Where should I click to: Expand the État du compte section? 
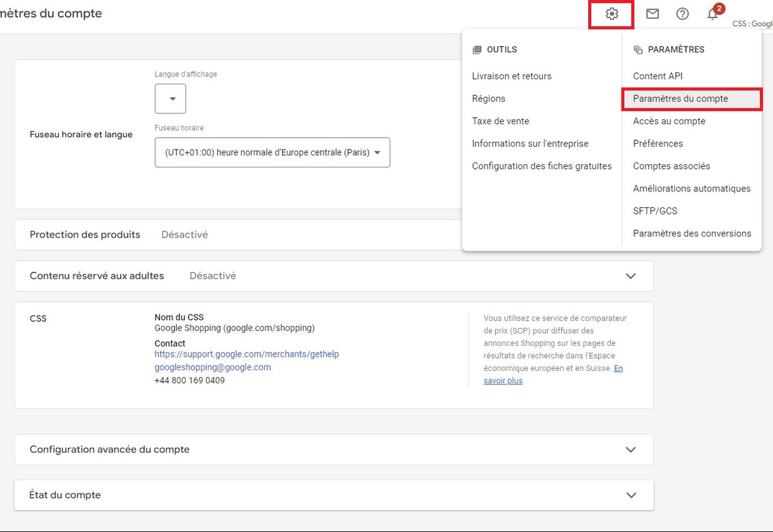pos(631,495)
